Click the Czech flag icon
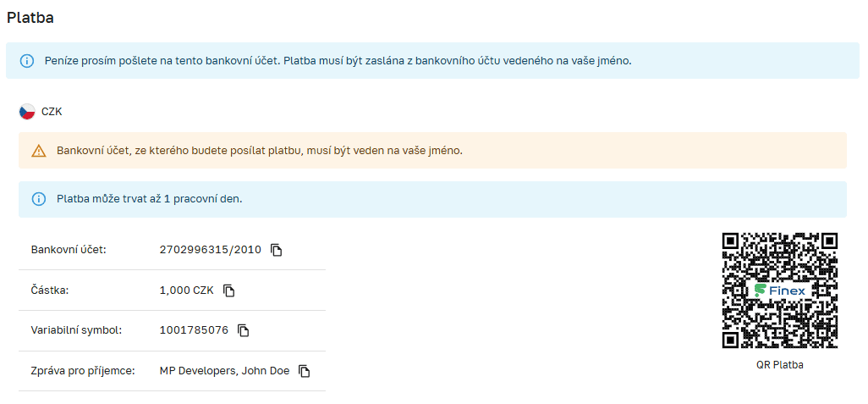Screen dimensions: 868x404 27,112
